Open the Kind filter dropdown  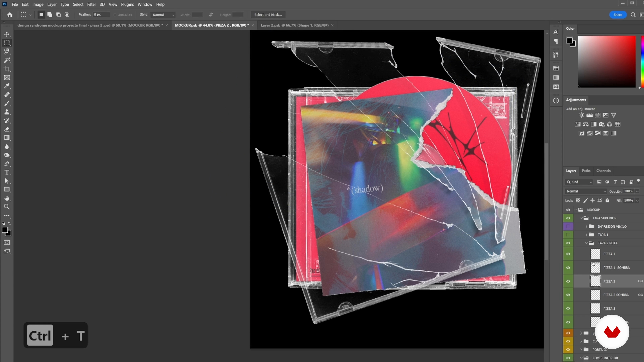pos(579,182)
